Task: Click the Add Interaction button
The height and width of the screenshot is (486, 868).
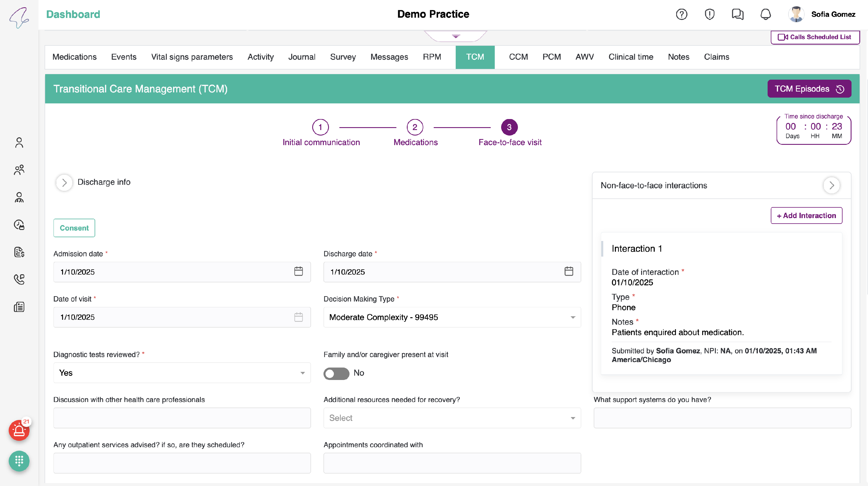Action: (806, 215)
